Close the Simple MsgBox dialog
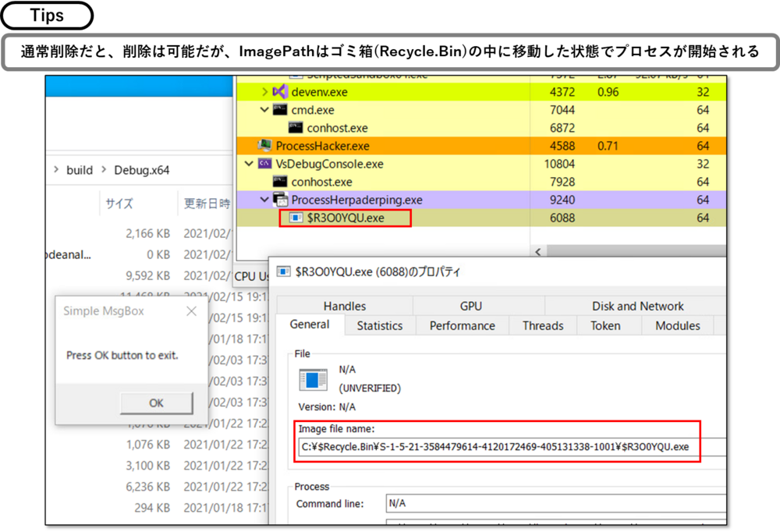Viewport: 780px width, 532px height. click(x=192, y=311)
